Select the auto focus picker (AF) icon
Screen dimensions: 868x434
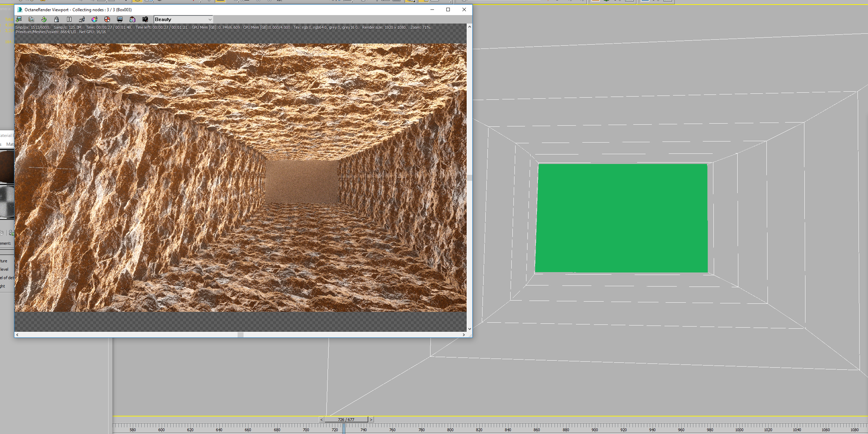[82, 19]
